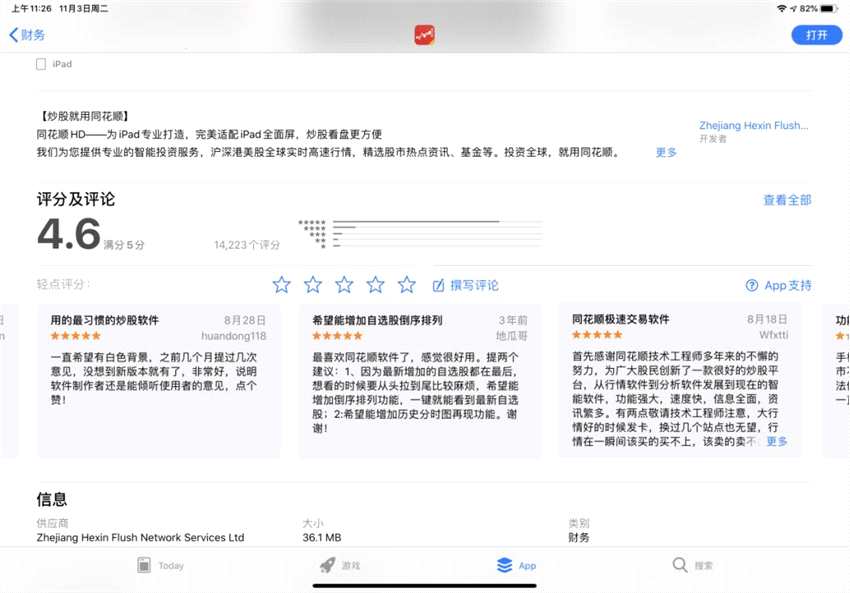Open the review 同花顺极速交易软件
850x593 pixels.
[679, 381]
